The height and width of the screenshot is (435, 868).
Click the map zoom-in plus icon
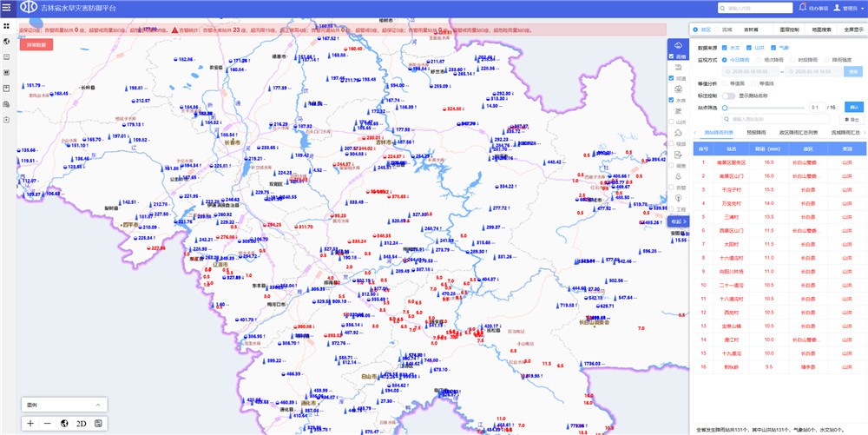[30, 423]
